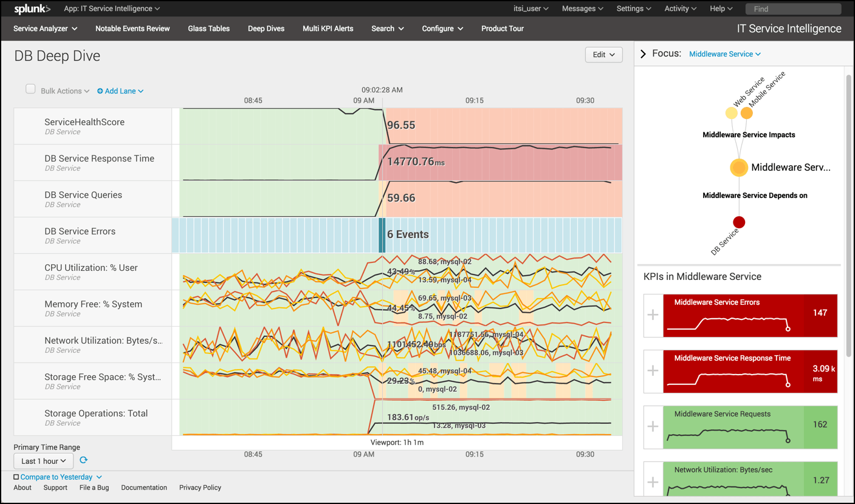Click the dark marker in DB Service Errors lane
Viewport: 855px width, 504px height.
click(382, 235)
